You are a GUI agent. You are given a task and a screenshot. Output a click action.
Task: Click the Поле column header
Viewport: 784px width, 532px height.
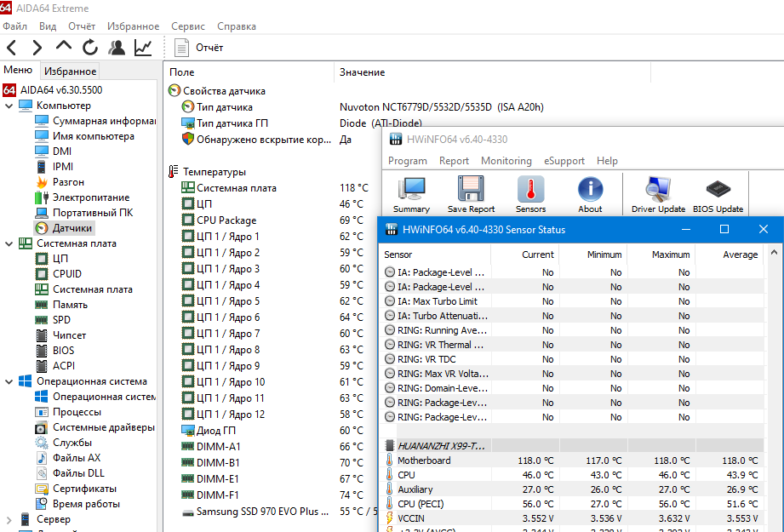click(x=249, y=72)
